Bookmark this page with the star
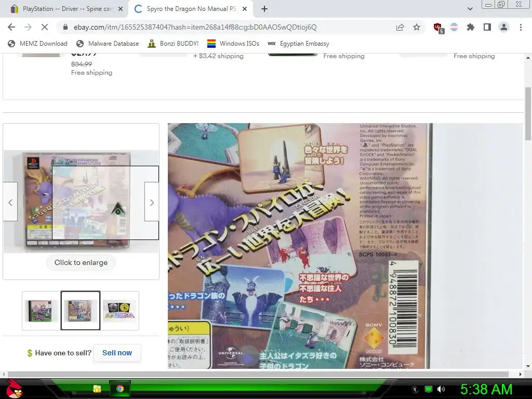Screen dimensions: 532x399 pos(417,27)
